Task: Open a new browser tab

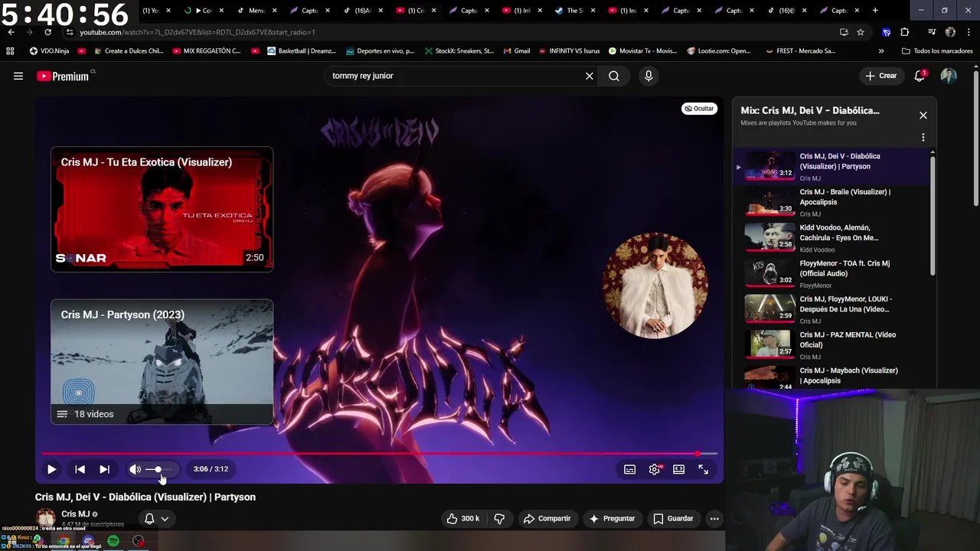Action: [x=875, y=11]
